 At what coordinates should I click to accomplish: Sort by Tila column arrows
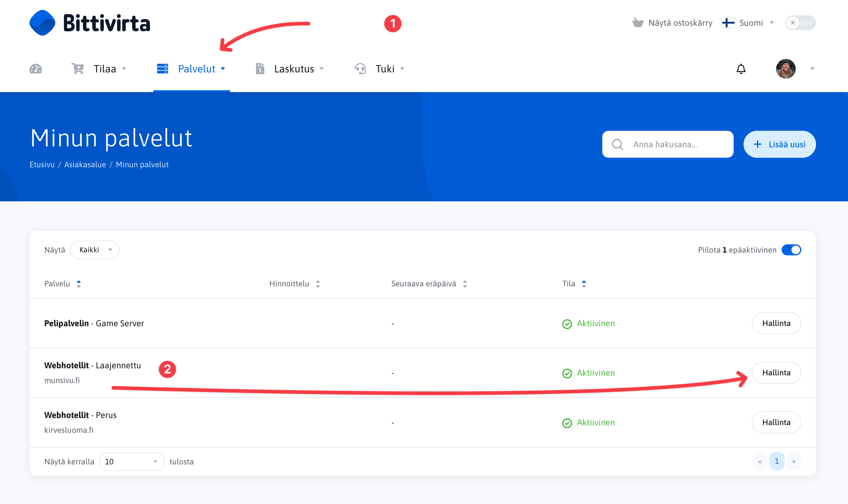pos(584,284)
